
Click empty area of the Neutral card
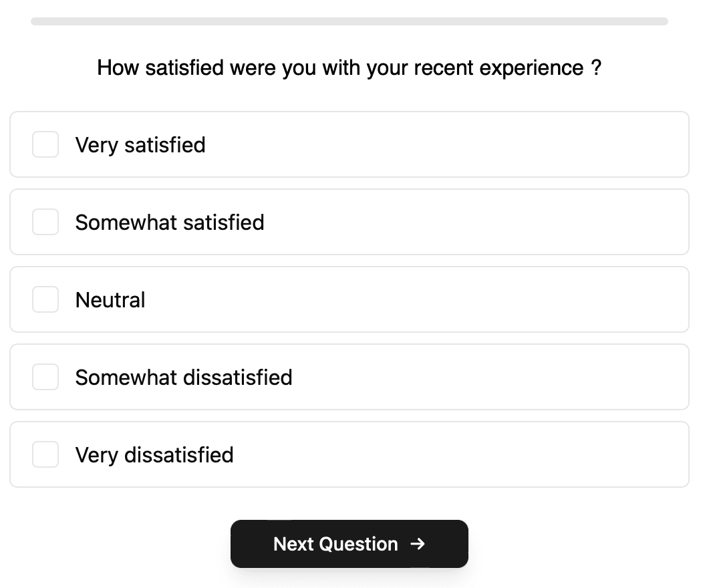pos(417,299)
